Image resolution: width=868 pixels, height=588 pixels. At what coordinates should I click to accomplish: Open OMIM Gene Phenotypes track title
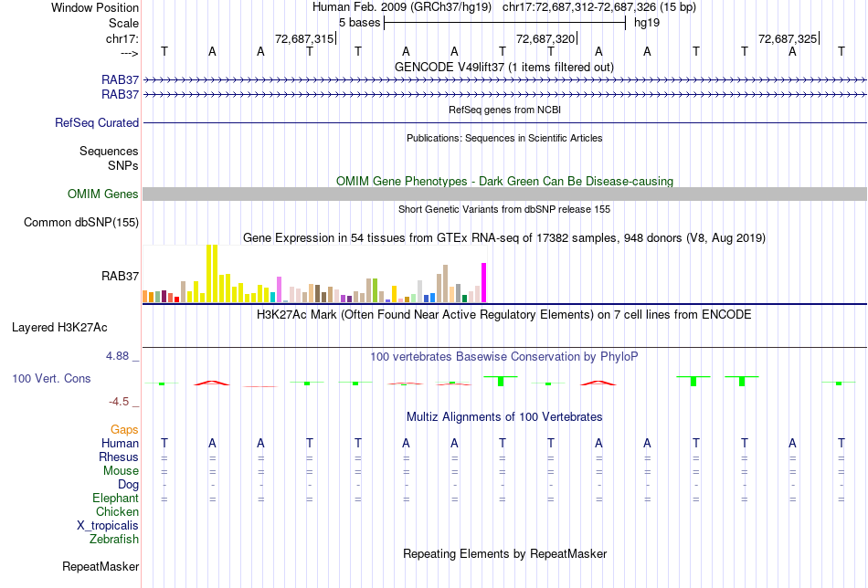coord(504,181)
